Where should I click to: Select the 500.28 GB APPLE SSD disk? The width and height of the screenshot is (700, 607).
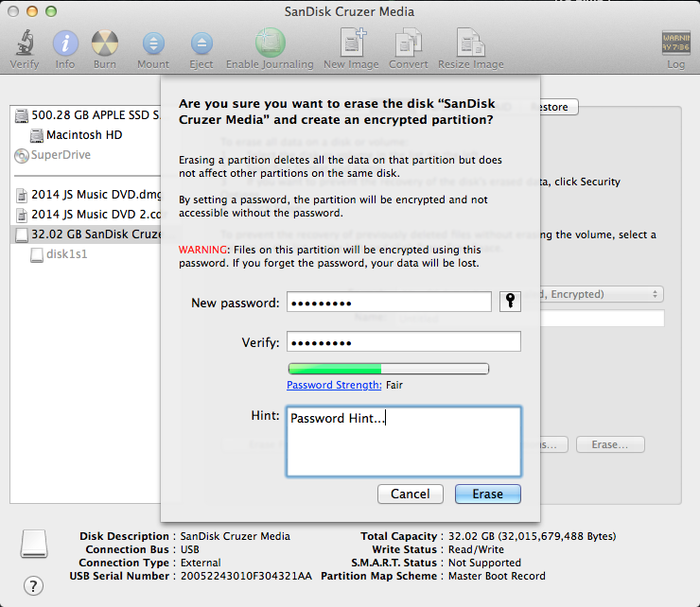coord(87,115)
